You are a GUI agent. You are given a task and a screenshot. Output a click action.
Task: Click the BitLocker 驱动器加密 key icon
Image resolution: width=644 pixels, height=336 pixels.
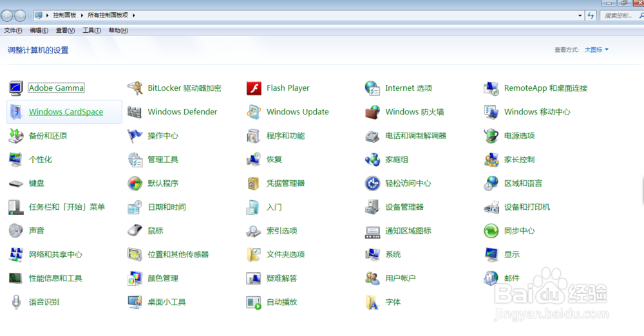click(135, 88)
